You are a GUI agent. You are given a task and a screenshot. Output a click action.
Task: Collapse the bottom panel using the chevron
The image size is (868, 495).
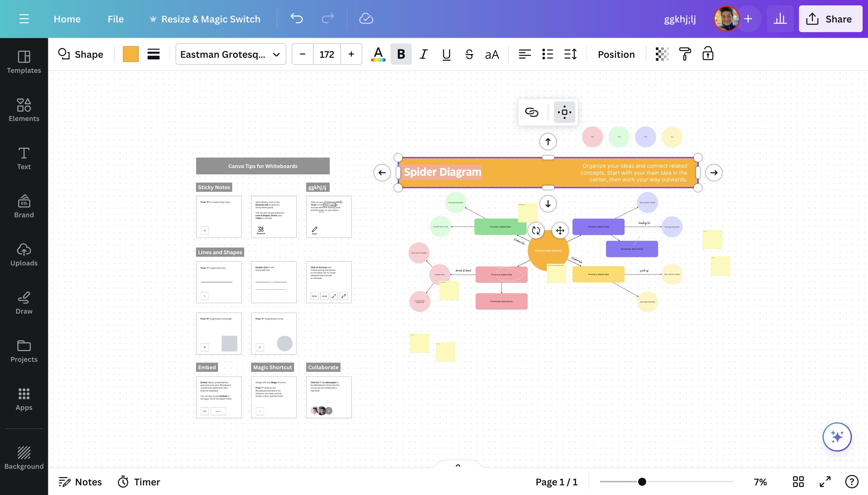(x=457, y=465)
